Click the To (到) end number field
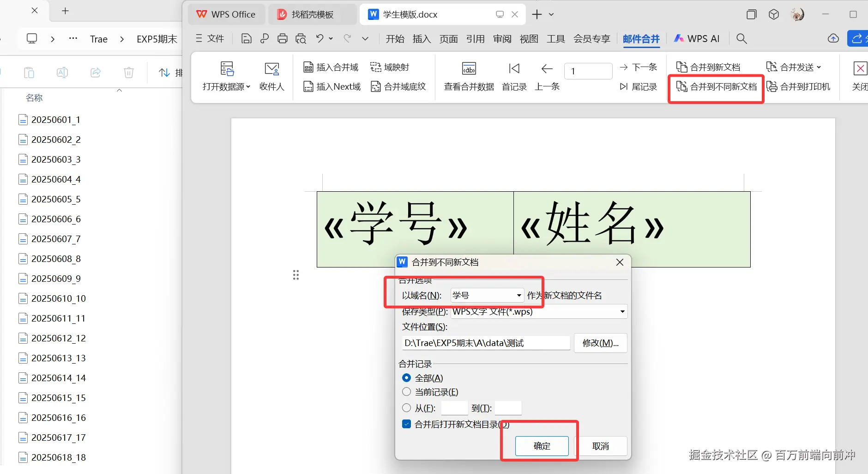This screenshot has height=474, width=868. (508, 408)
